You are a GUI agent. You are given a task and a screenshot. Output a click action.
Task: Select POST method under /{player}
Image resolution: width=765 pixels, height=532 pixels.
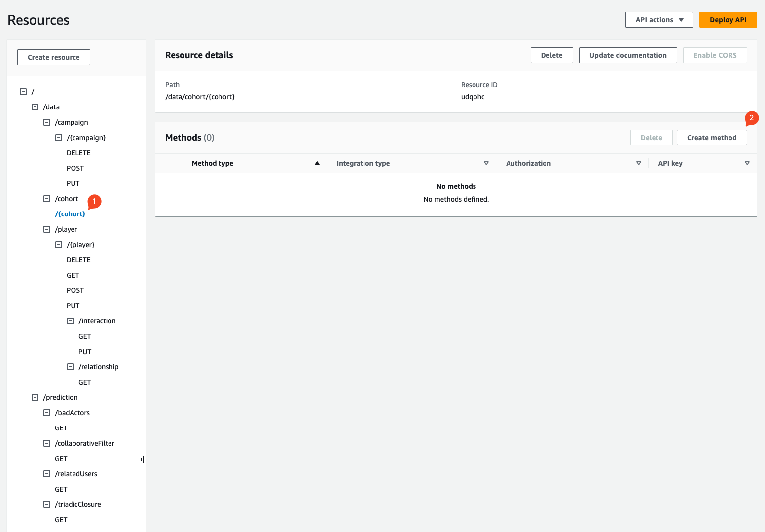pyautogui.click(x=75, y=290)
